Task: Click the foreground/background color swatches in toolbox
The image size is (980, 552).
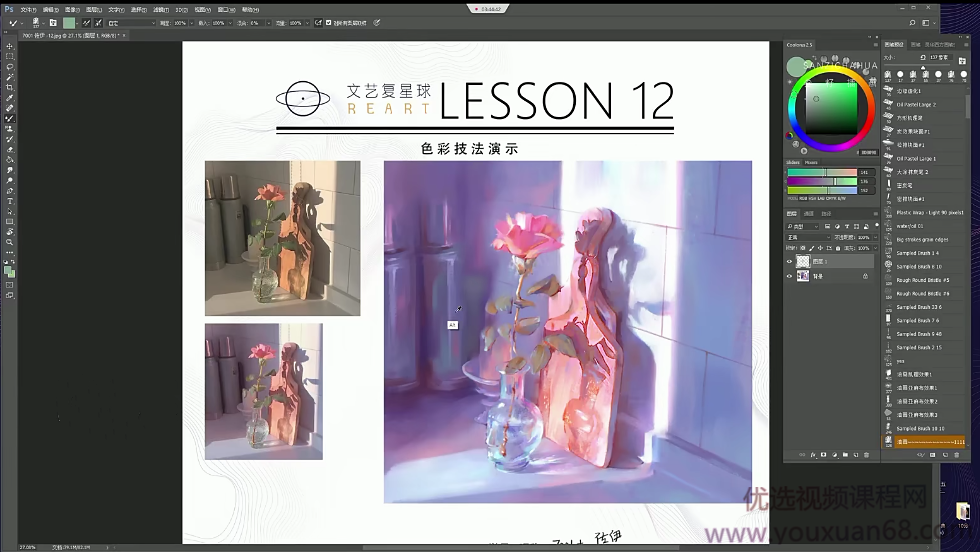Action: pyautogui.click(x=9, y=271)
